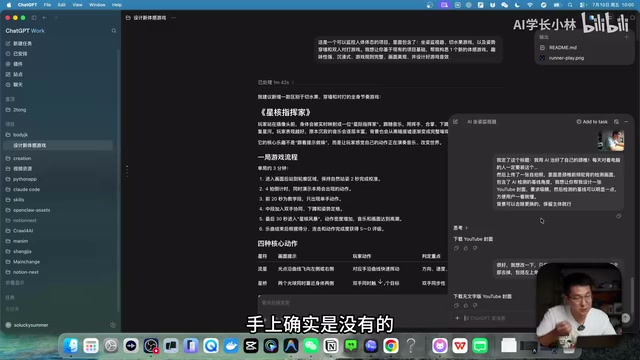This screenshot has width=640, height=360.
Task: Open WPS Office from the Dock
Action: tap(460, 346)
